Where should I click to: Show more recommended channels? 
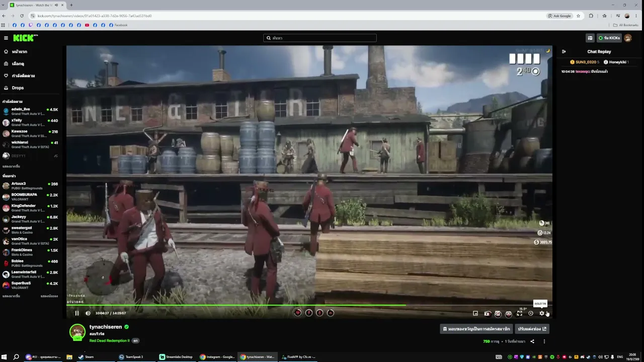coord(11,296)
